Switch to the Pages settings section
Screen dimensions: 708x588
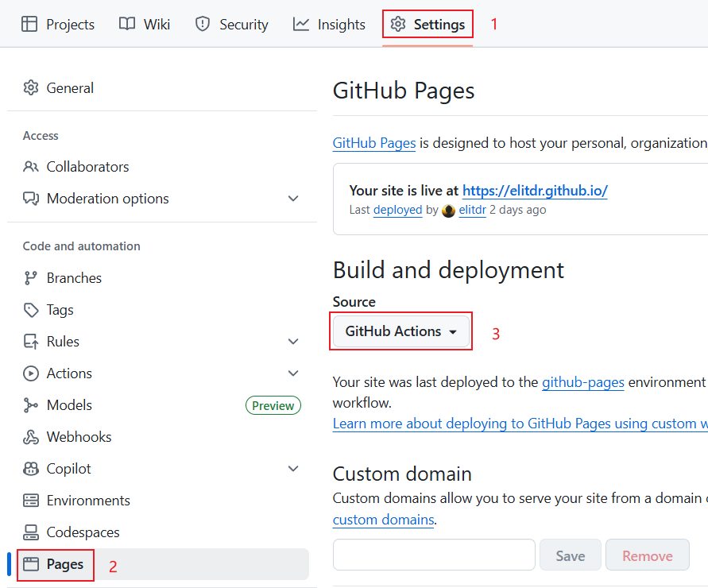point(55,564)
